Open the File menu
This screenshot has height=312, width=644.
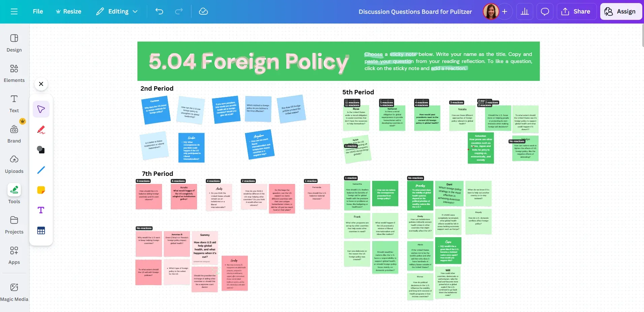pyautogui.click(x=38, y=11)
